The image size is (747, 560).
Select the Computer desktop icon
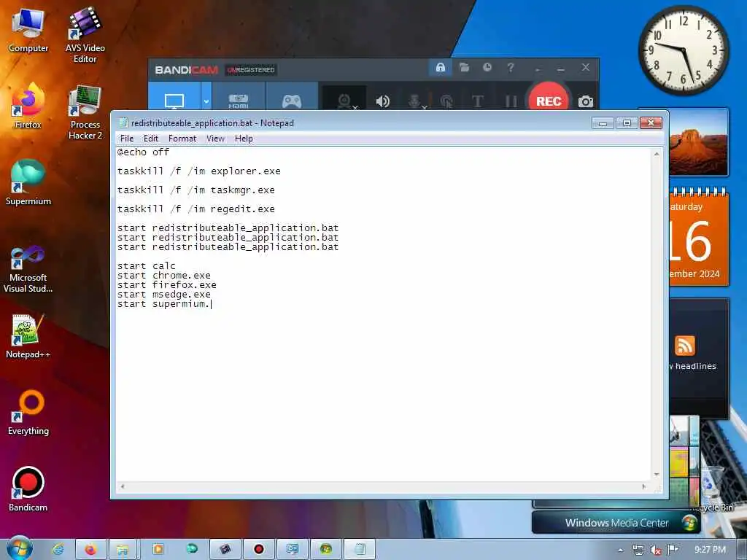pos(28,31)
